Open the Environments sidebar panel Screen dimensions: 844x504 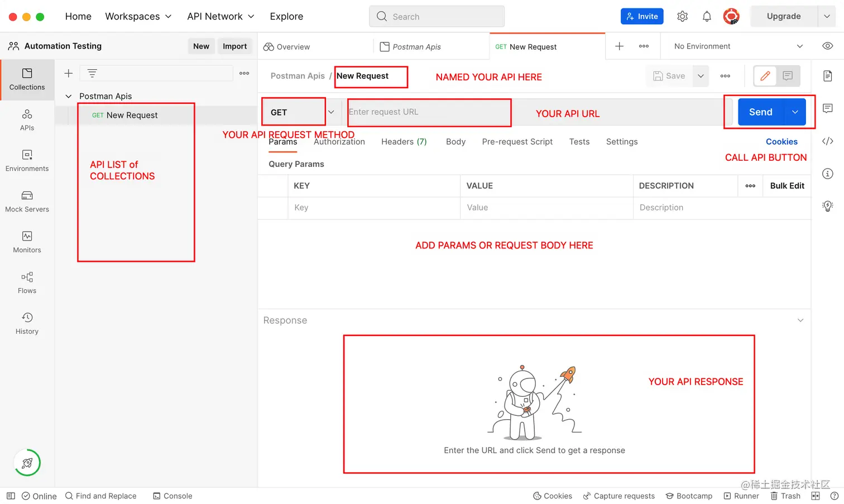click(27, 161)
